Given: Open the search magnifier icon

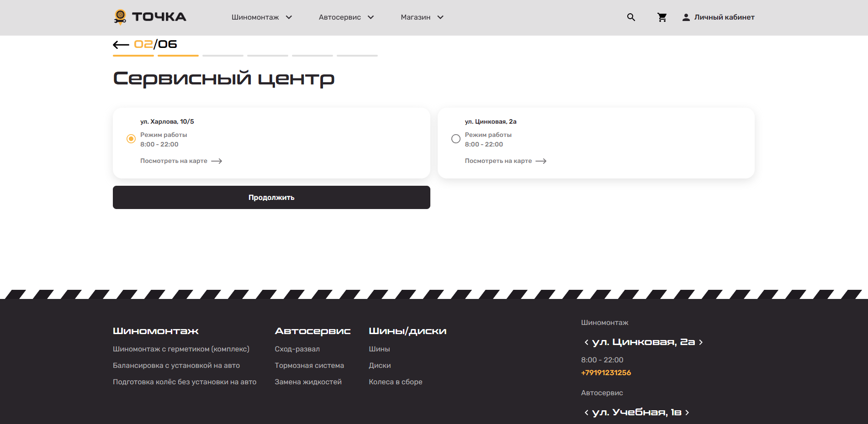Looking at the screenshot, I should tap(631, 17).
